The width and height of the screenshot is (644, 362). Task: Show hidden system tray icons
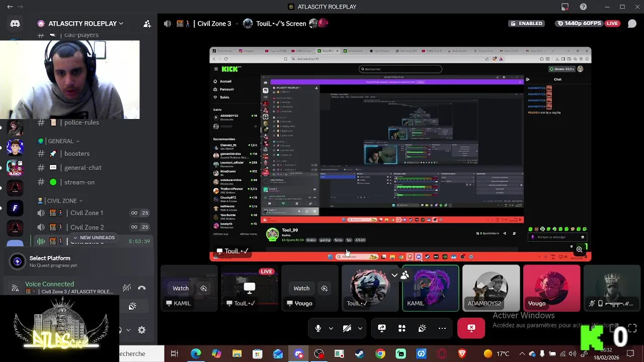tap(522, 354)
